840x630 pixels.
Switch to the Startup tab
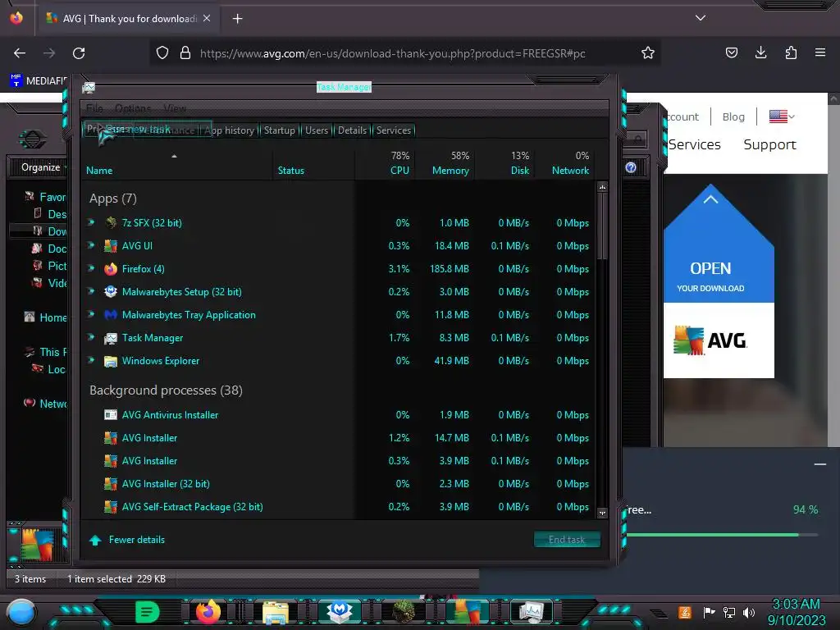(279, 130)
